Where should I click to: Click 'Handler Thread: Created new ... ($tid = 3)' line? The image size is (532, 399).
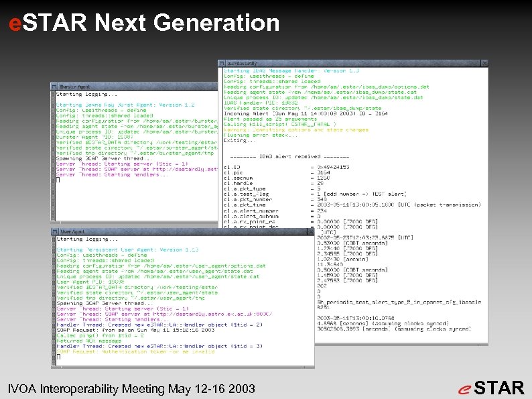(160, 346)
